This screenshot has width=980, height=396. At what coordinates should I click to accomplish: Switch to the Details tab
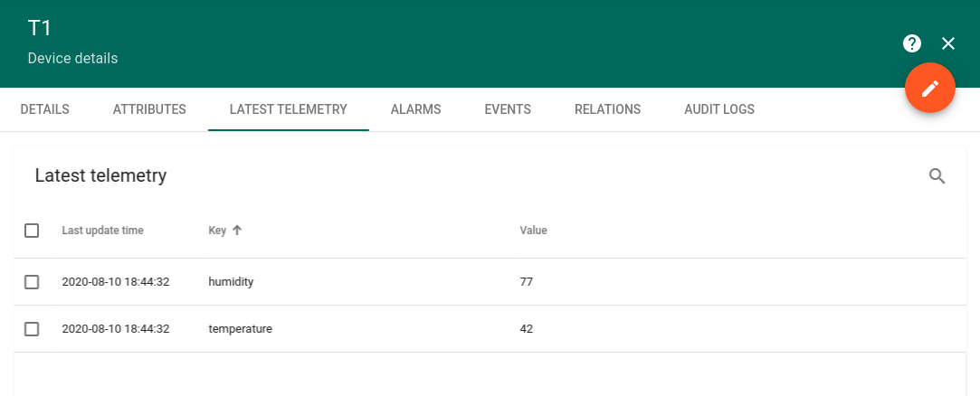click(x=45, y=109)
